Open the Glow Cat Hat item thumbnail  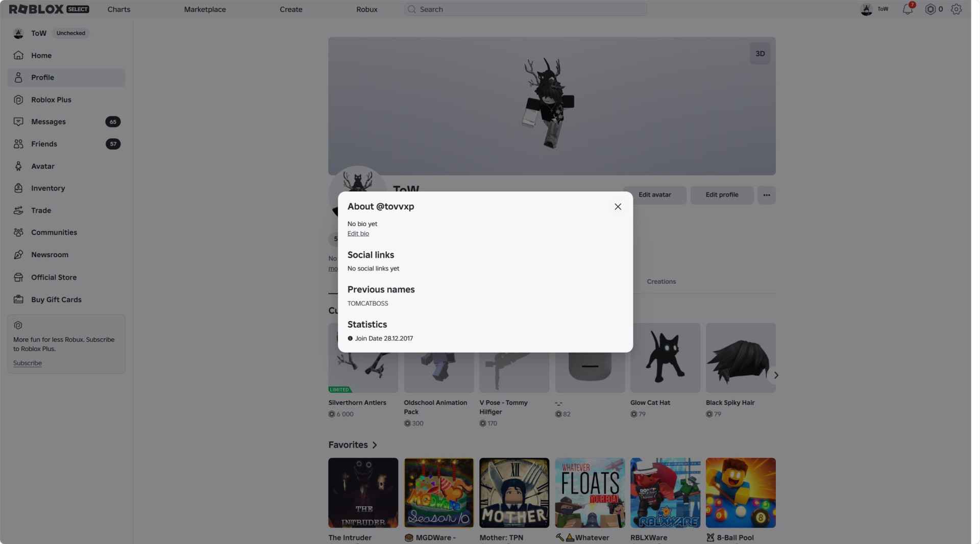(665, 358)
